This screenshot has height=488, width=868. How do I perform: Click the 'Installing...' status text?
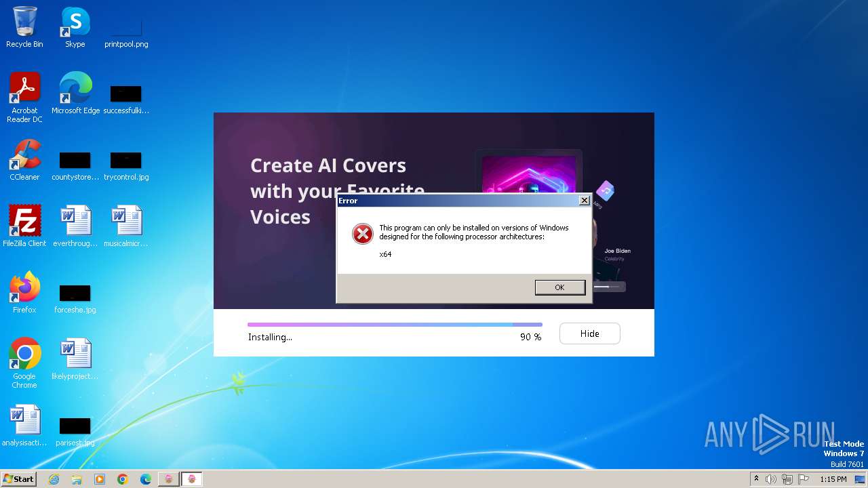coord(270,337)
